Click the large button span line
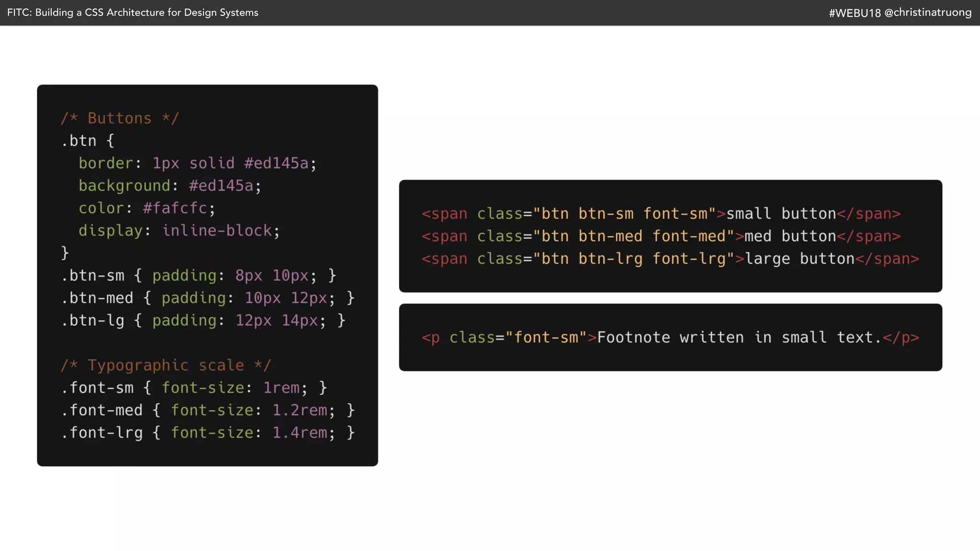The height and width of the screenshot is (551, 980). (670, 259)
